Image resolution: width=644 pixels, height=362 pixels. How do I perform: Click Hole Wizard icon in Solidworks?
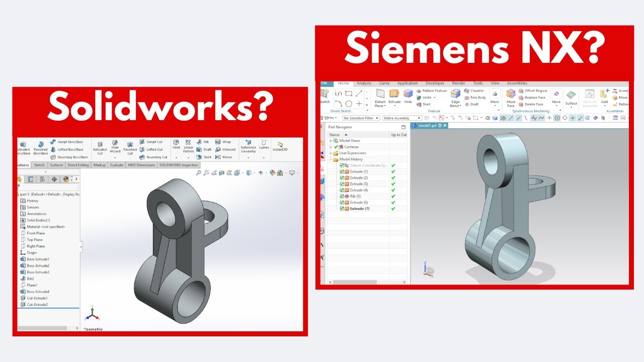tap(115, 146)
